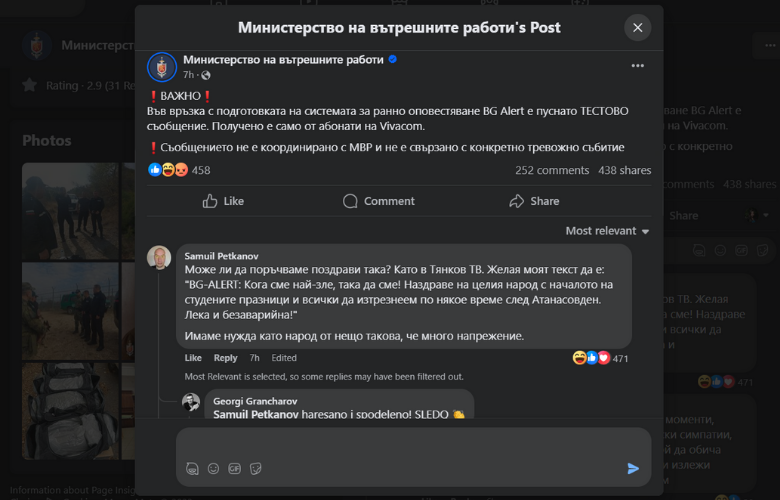View Samuil Petkanov's comment edit history
Viewport: 780px width, 500px height.
point(283,358)
